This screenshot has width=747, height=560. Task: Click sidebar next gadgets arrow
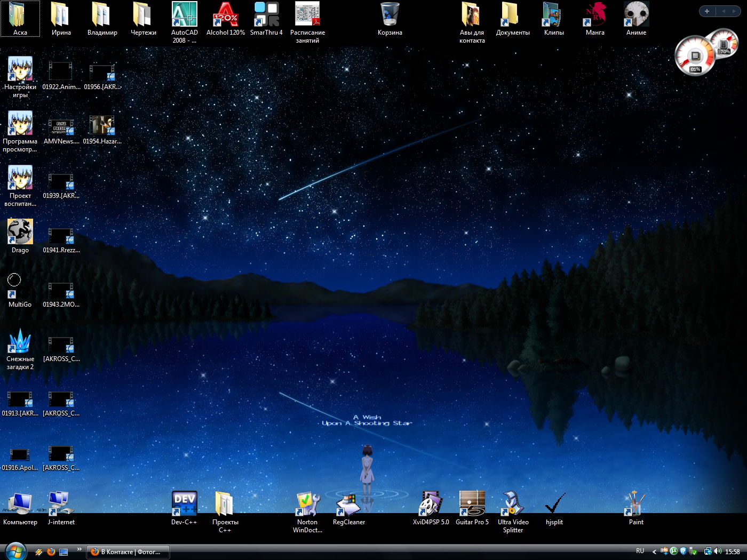click(734, 11)
